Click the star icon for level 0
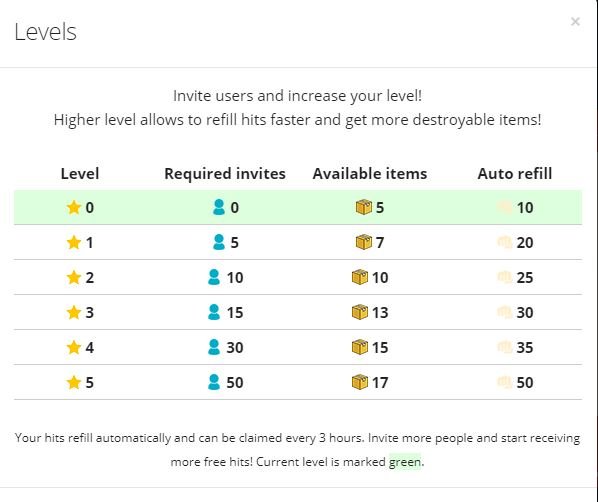This screenshot has width=598, height=502. coord(73,208)
